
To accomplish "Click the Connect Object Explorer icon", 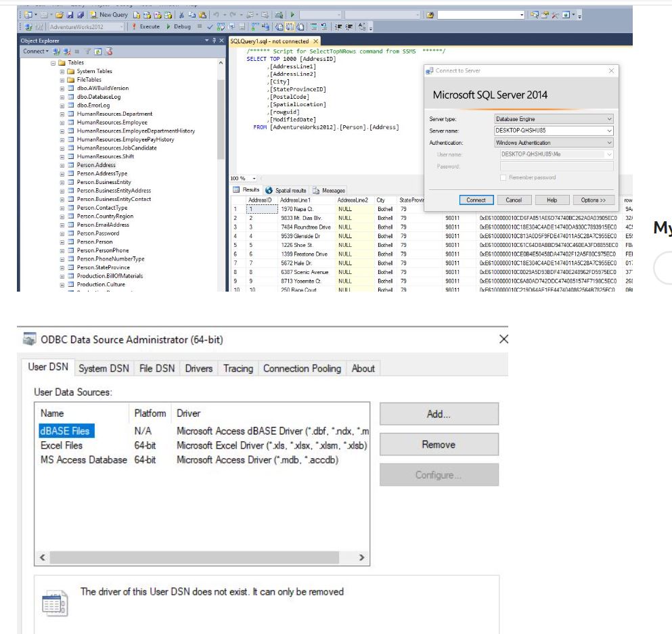I will point(57,51).
